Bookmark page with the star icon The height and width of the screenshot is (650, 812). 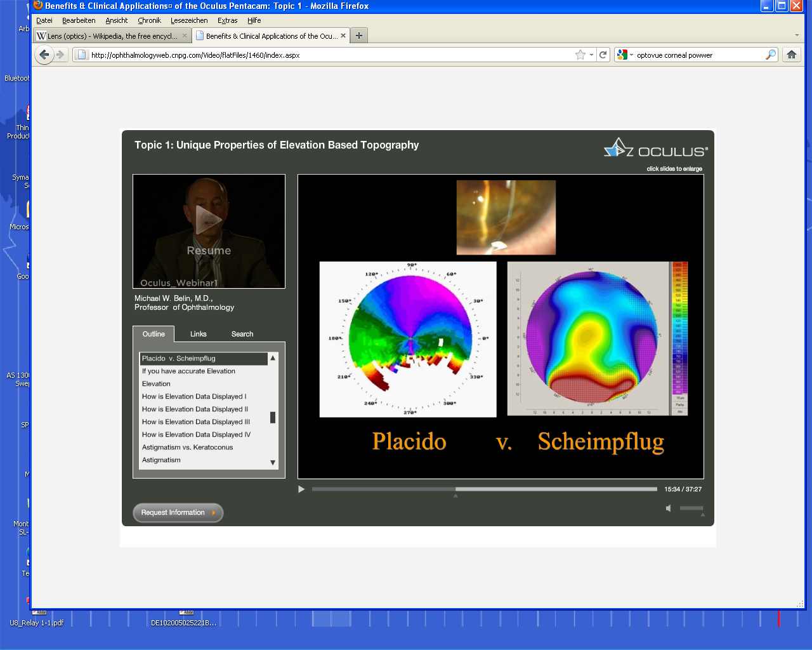[x=580, y=55]
